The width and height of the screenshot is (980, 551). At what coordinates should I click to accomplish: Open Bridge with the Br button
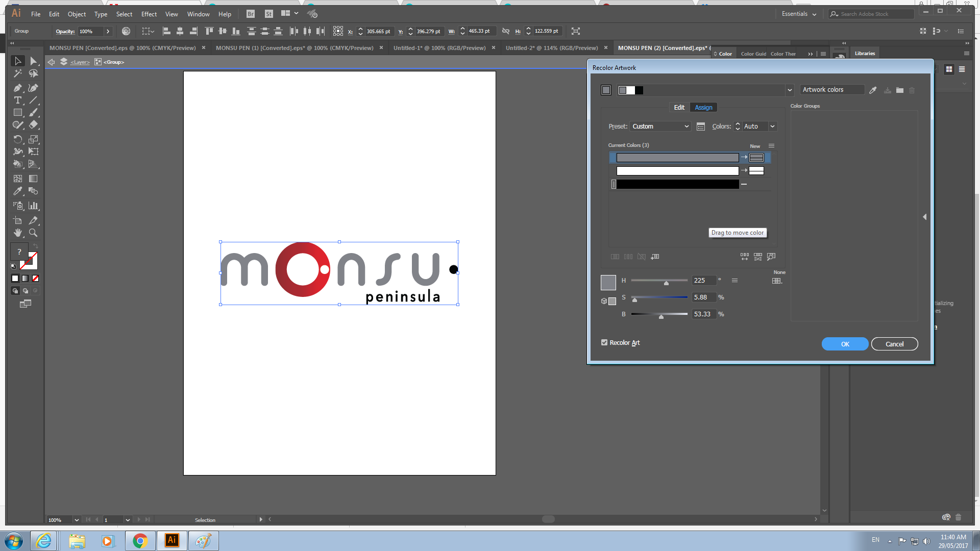251,14
